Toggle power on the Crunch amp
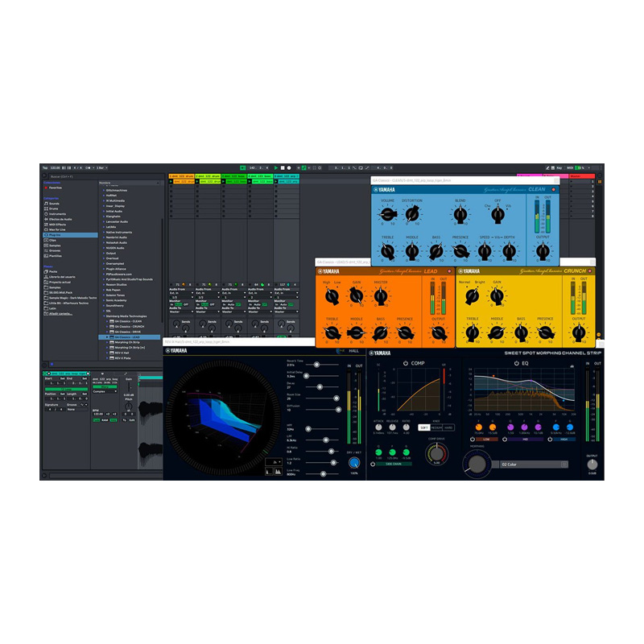Screen dimensions: 644x644 pyautogui.click(x=591, y=271)
